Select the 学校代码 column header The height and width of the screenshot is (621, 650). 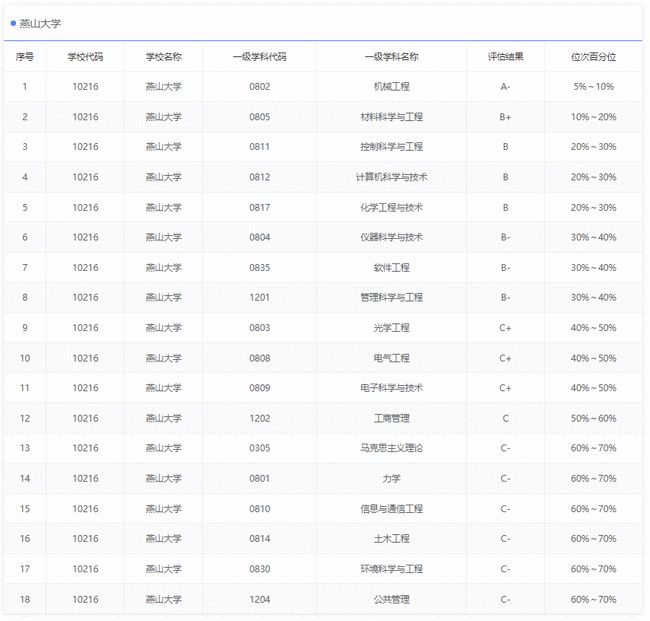(x=85, y=56)
